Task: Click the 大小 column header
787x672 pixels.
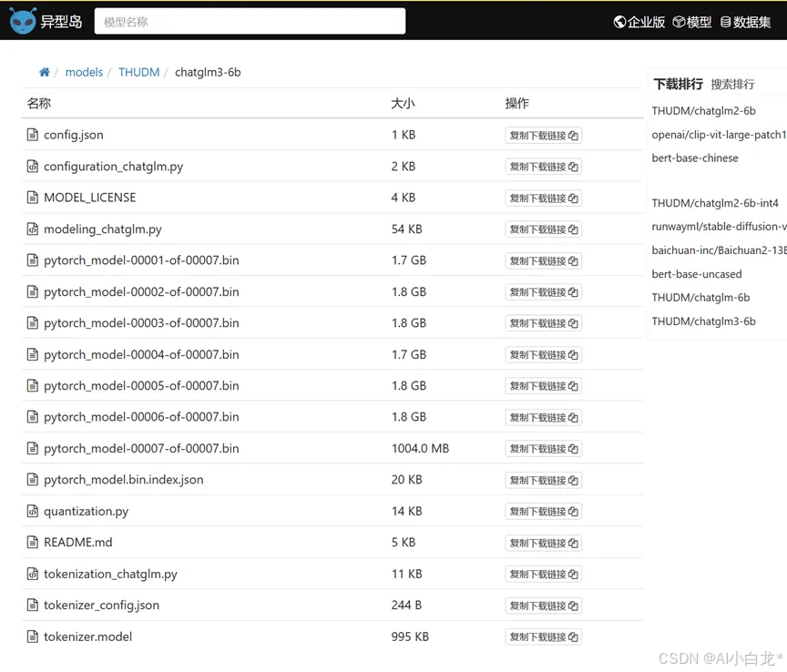Action: point(403,104)
